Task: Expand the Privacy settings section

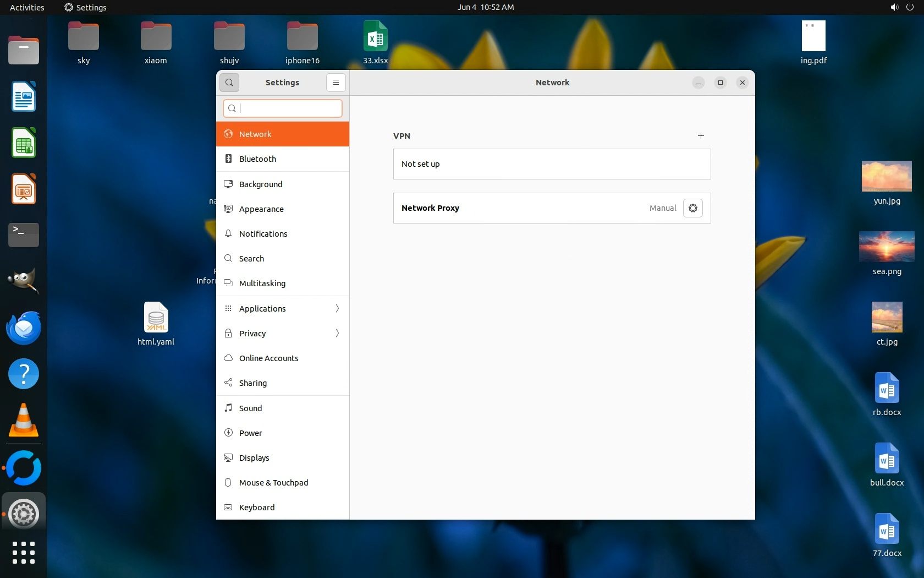Action: tap(283, 334)
